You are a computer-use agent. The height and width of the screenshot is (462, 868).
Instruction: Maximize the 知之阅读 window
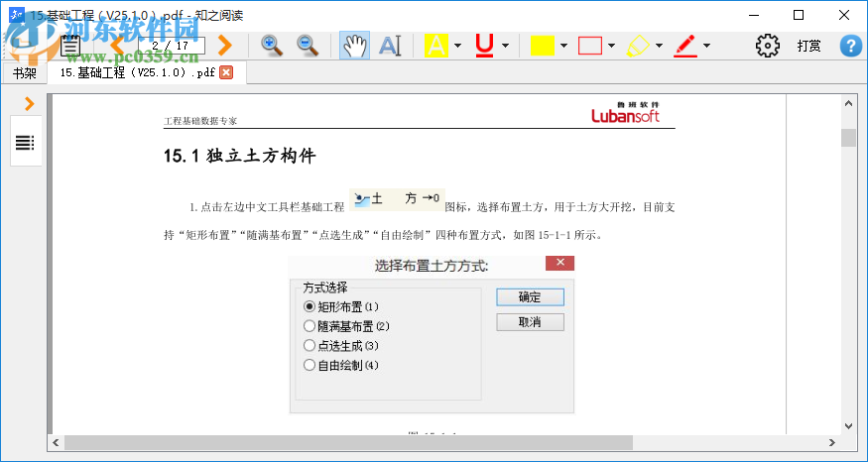[799, 15]
